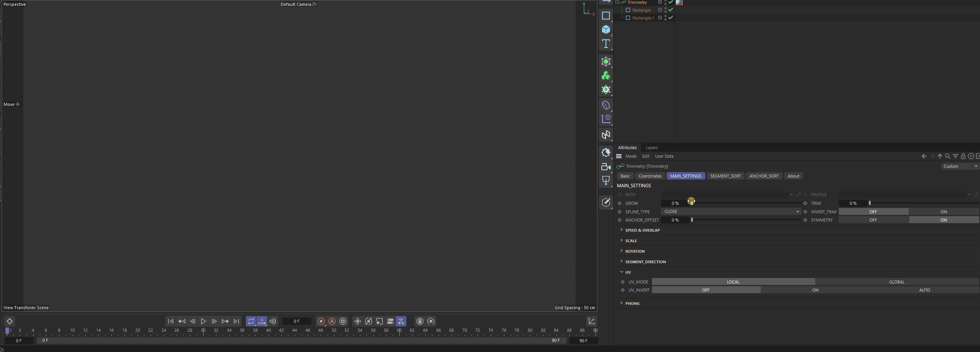
Task: Set UV_MODE to GLOBAL
Action: click(x=897, y=282)
